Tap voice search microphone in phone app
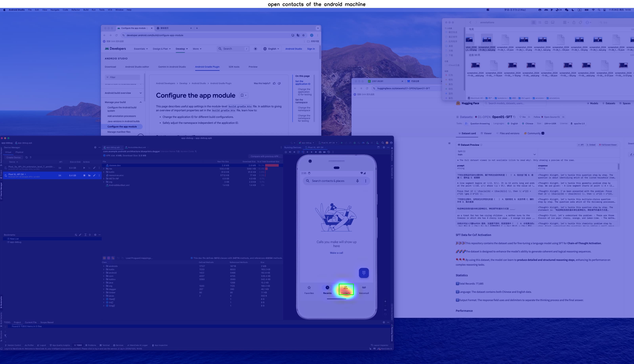 click(x=357, y=181)
